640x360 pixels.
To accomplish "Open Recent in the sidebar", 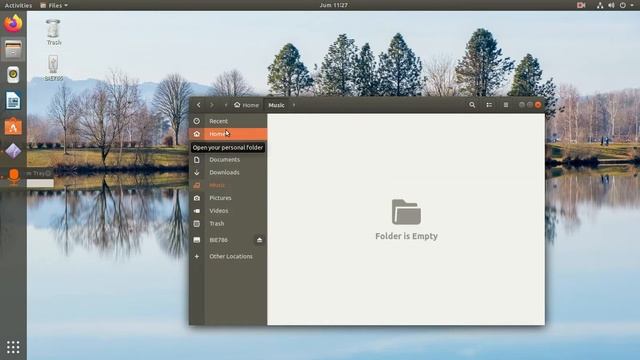I will (228, 121).
